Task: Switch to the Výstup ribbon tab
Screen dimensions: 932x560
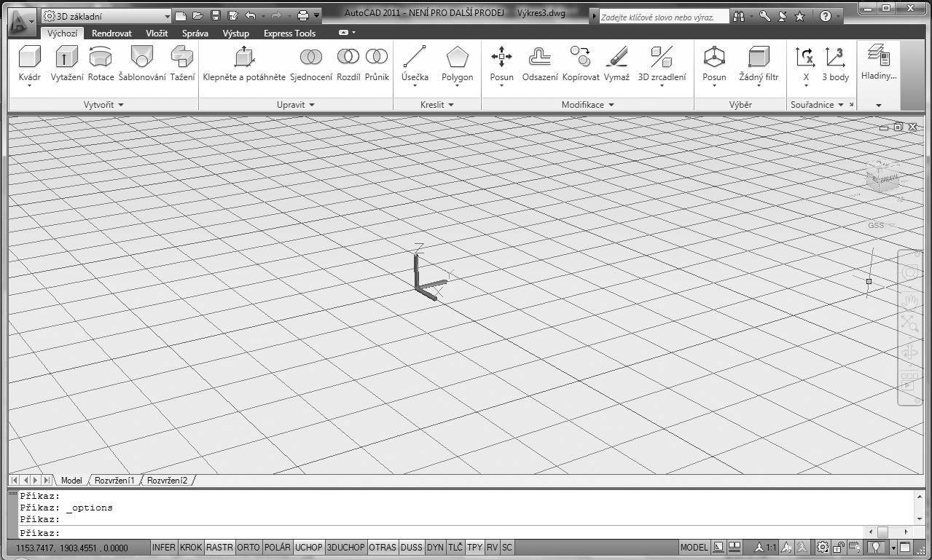Action: (235, 33)
